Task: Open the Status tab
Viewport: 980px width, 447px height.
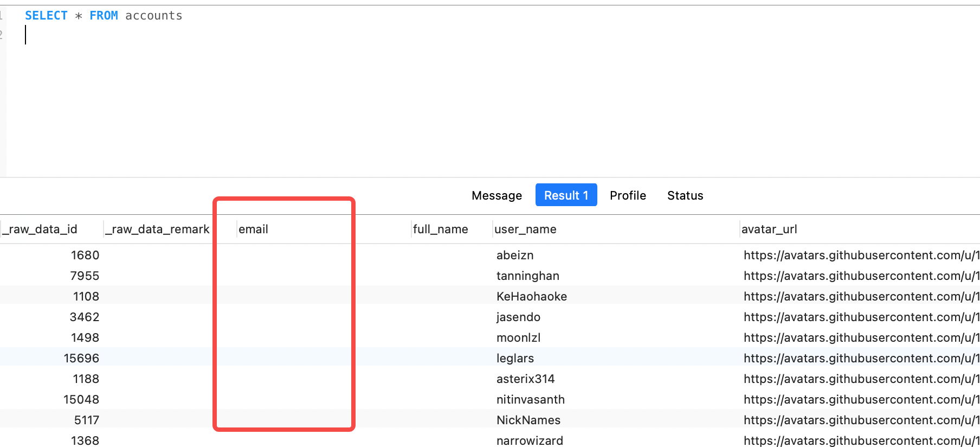Action: click(685, 195)
